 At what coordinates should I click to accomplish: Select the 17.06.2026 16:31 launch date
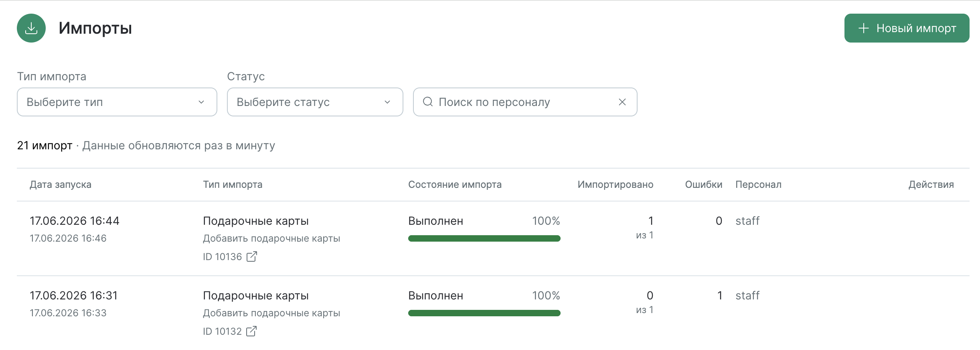74,295
